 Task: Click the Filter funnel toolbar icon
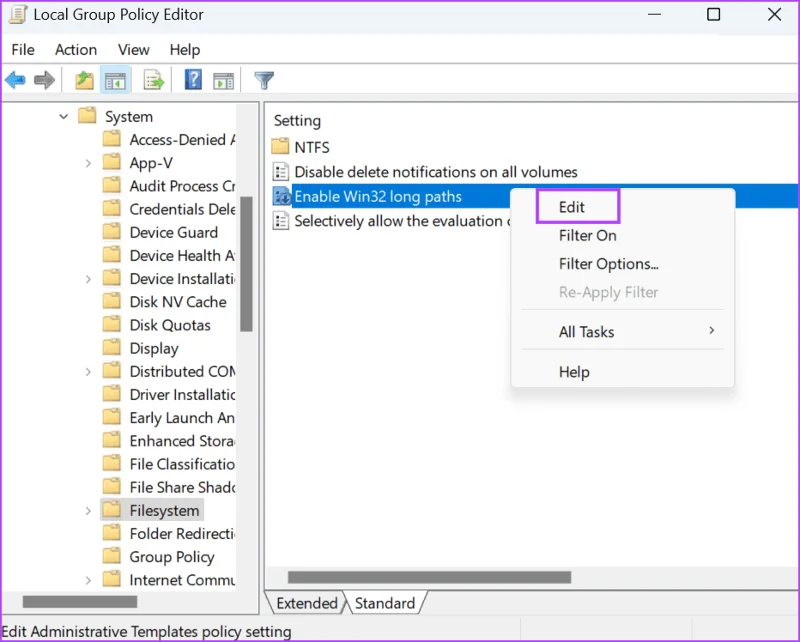[x=264, y=80]
